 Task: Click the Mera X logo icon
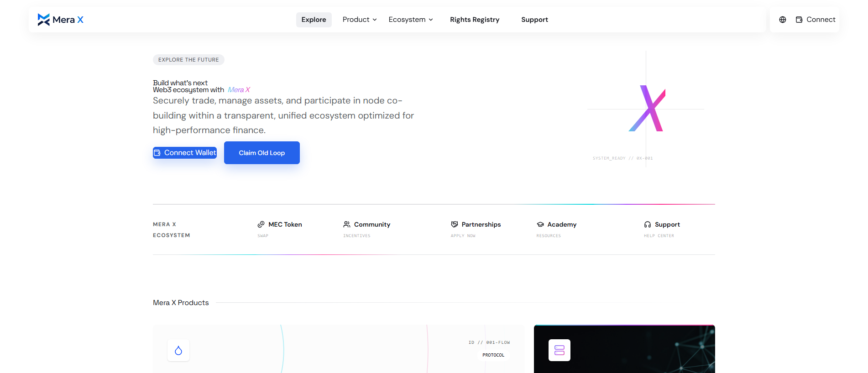coord(44,20)
